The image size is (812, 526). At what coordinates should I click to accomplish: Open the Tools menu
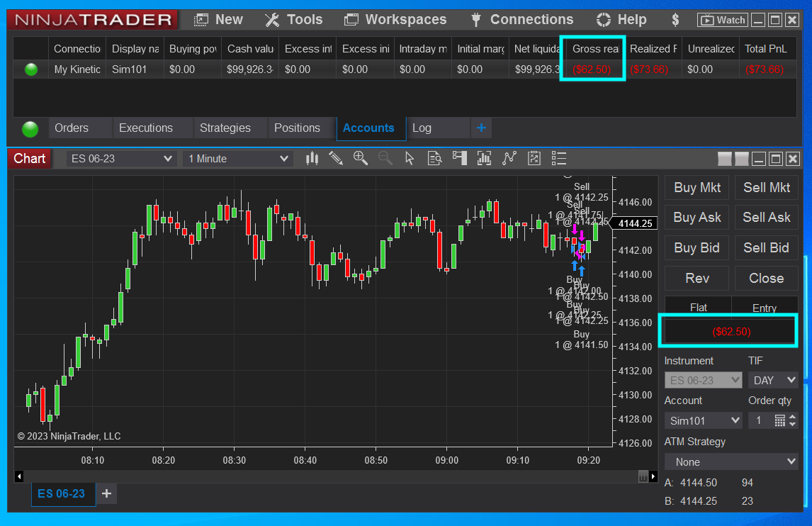[293, 20]
